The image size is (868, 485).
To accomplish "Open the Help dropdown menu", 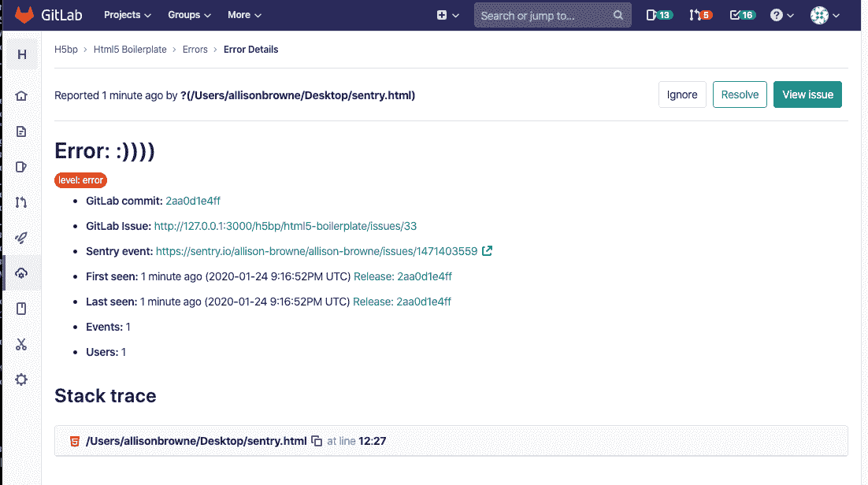I will (x=781, y=14).
